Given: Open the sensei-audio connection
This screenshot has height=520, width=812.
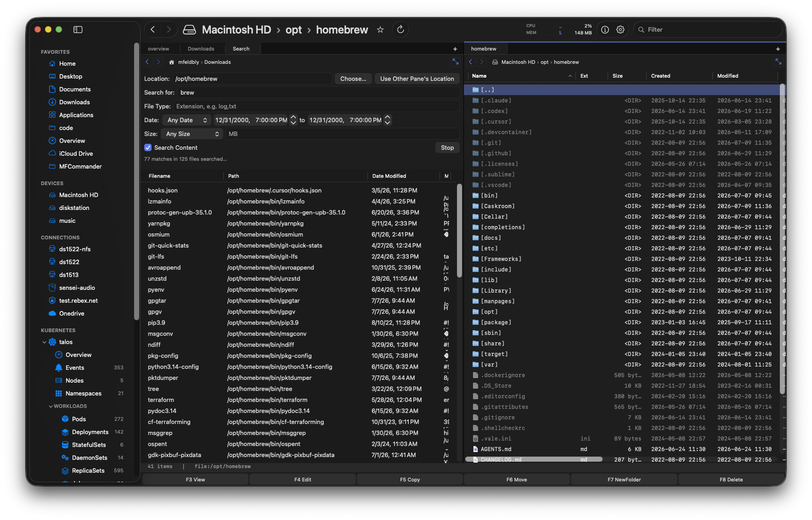Looking at the screenshot, I should point(77,288).
